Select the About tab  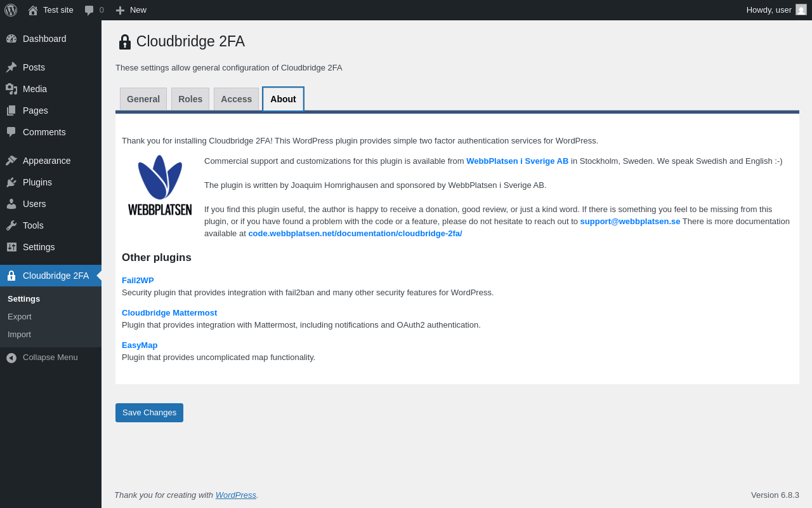pos(283,99)
